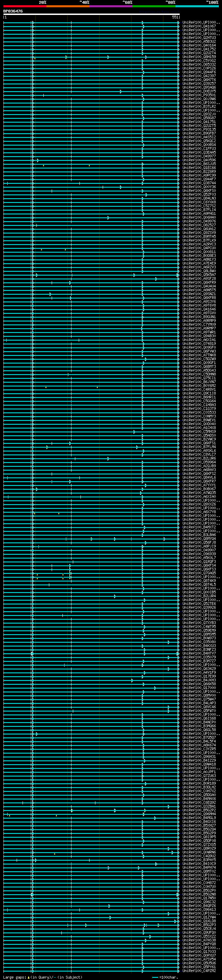Select the query title BP036476

[13, 11]
